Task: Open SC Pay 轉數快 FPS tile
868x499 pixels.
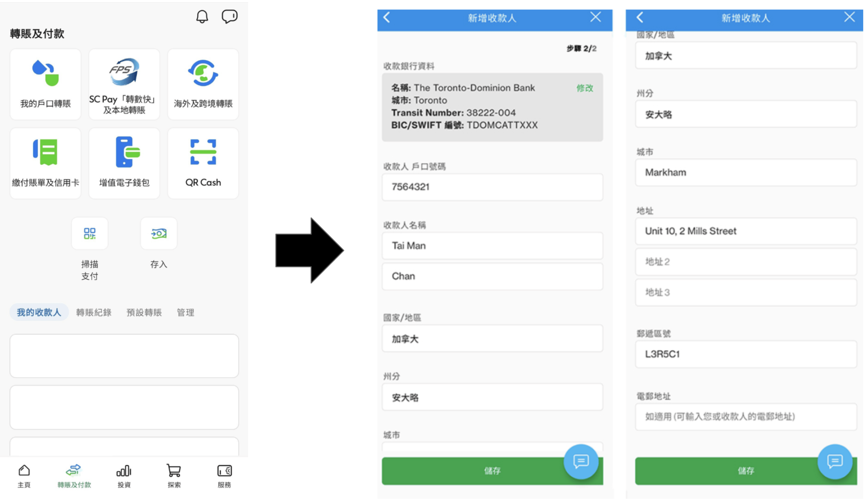Action: point(124,84)
